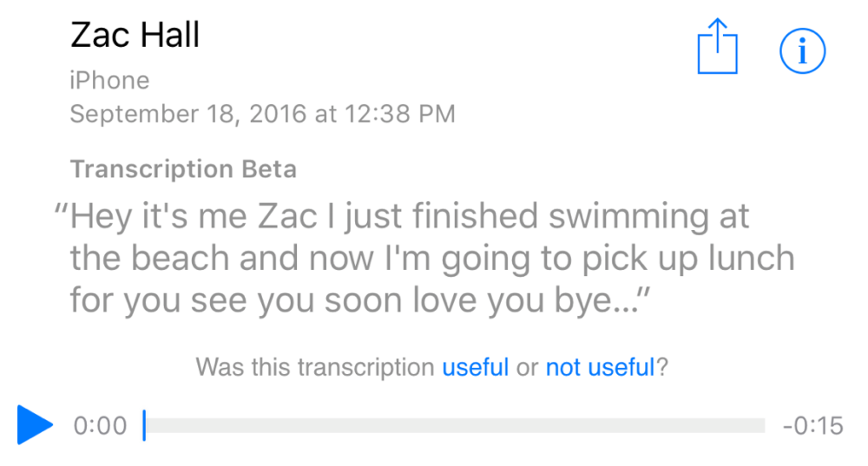Click the iPhone label under the name

109,81
